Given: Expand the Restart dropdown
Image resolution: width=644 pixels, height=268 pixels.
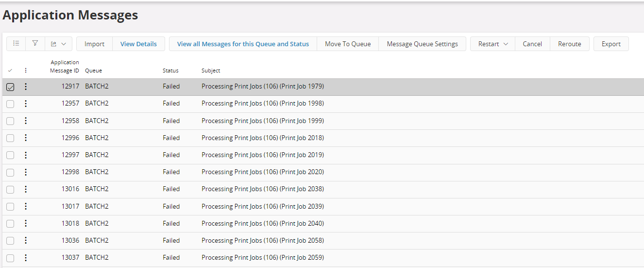Looking at the screenshot, I should (506, 44).
